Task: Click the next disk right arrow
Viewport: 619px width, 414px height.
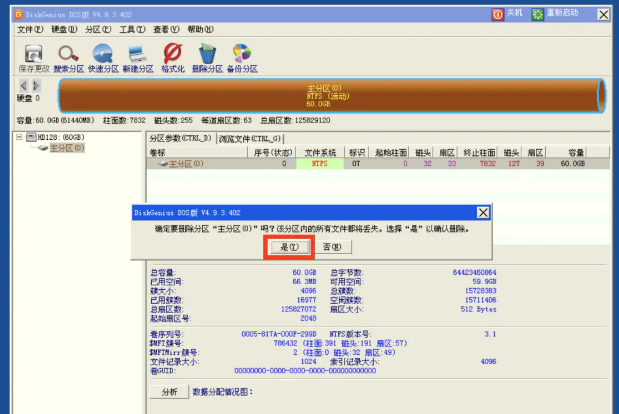Action: (36, 85)
